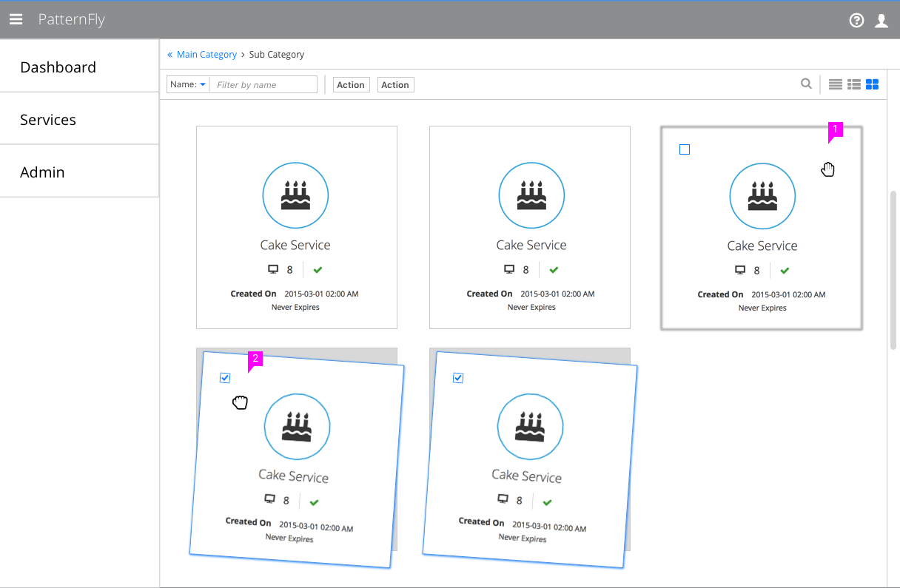The image size is (900, 588).
Task: Click the double chevron back icon in breadcrumb
Action: pyautogui.click(x=169, y=55)
